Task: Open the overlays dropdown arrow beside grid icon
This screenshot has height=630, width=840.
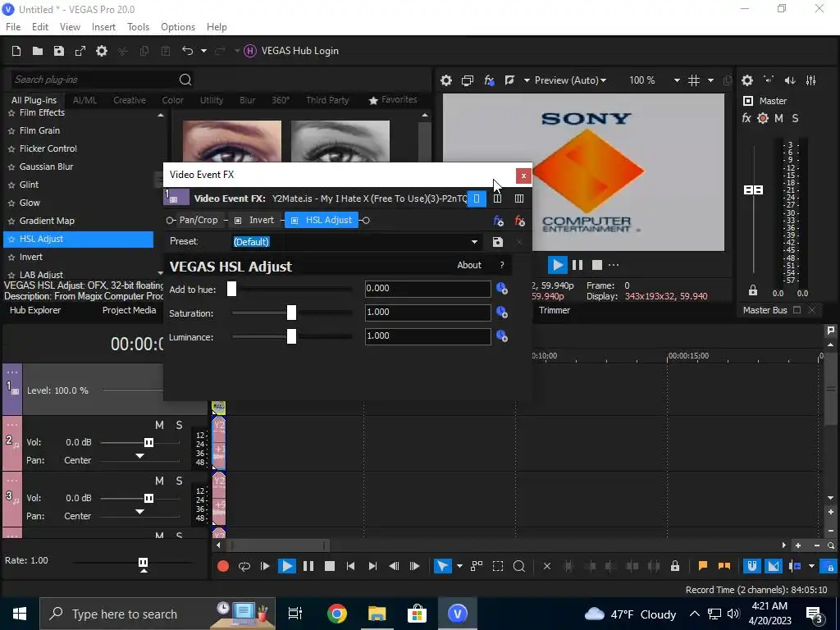Action: point(710,80)
